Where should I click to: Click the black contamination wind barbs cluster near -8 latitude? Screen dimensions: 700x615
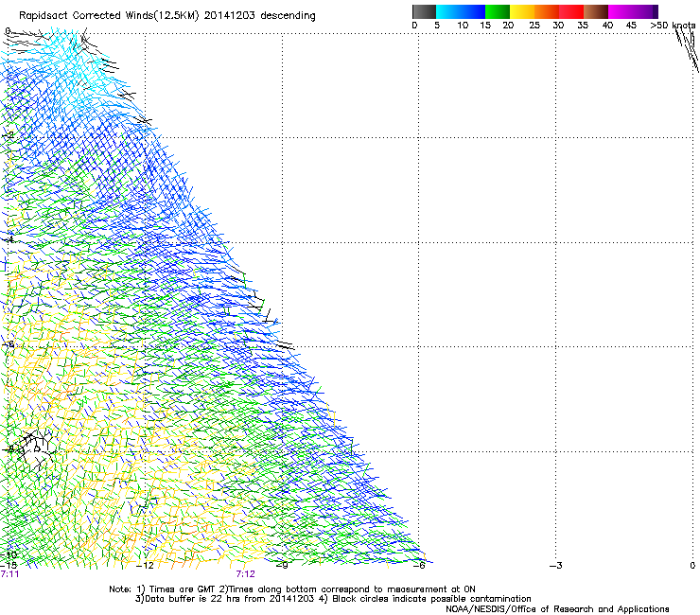coord(38,449)
